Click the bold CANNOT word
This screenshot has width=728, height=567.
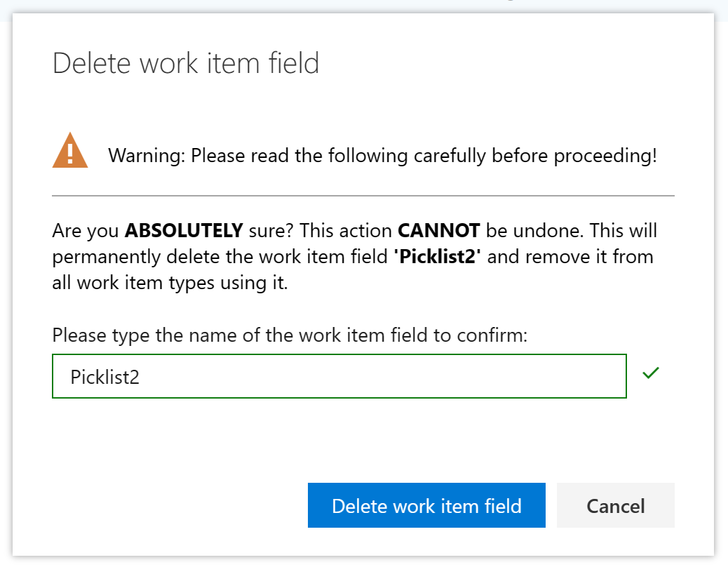click(x=439, y=230)
